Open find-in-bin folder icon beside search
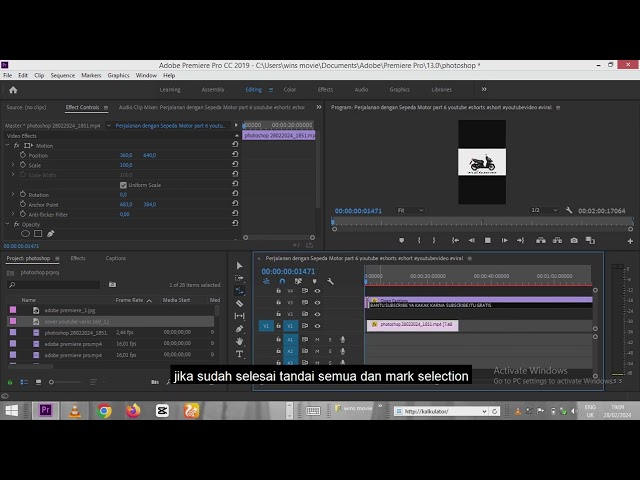640x480 pixels. click(x=112, y=284)
